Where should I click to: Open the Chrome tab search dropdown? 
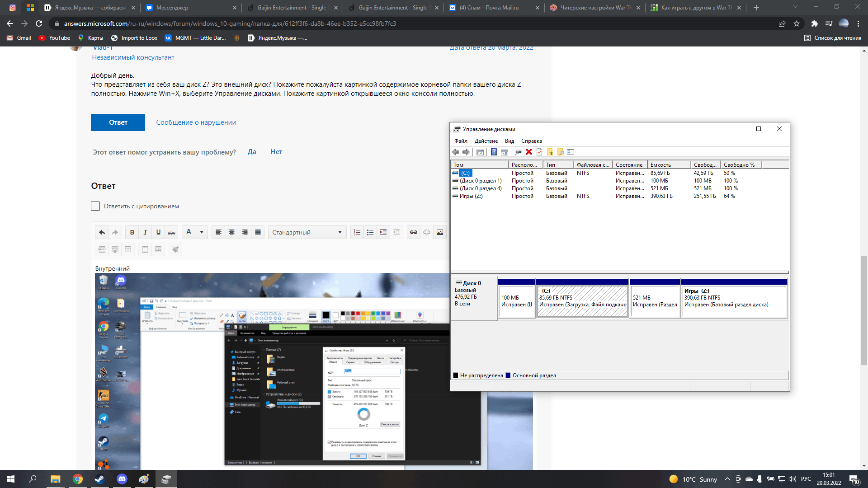(x=795, y=7)
